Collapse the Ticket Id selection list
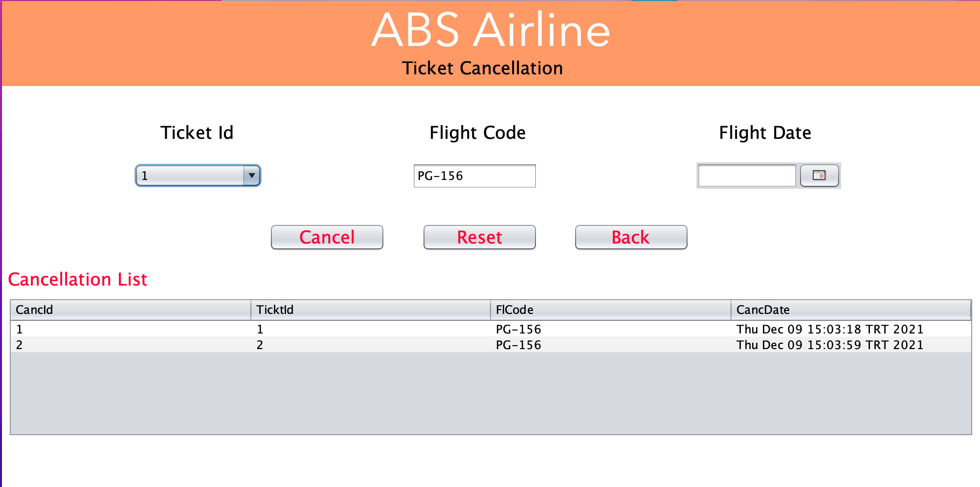 (251, 176)
